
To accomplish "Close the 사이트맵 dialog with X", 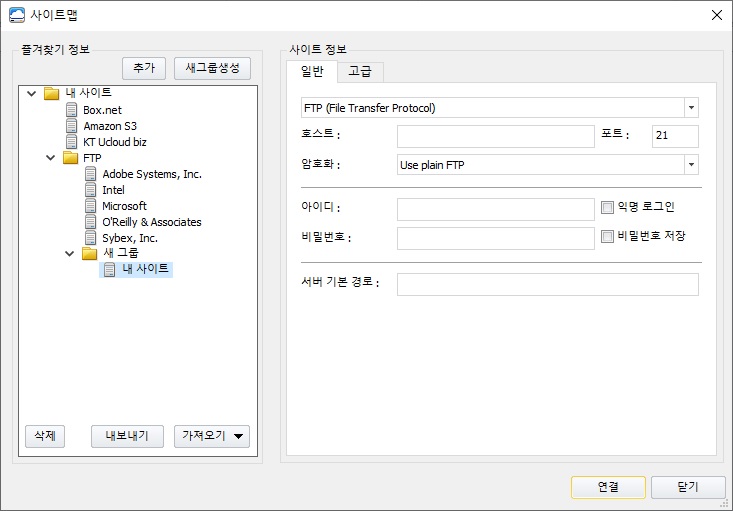I will (x=717, y=15).
